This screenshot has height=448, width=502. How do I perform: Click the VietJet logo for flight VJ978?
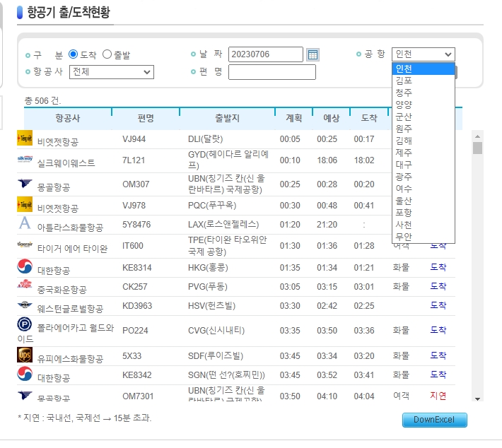tap(25, 204)
